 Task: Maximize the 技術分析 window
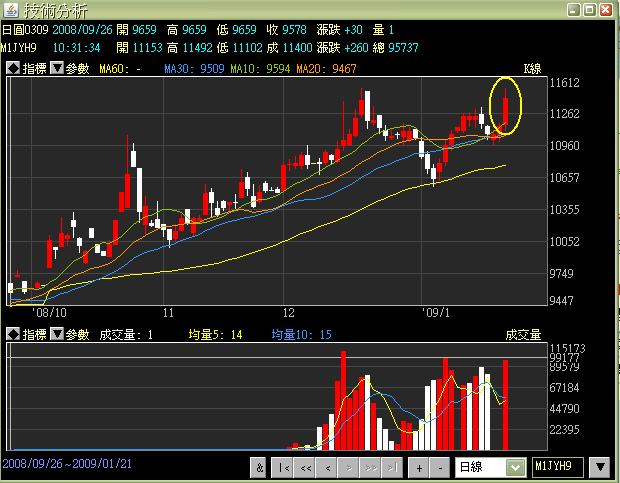(x=590, y=10)
